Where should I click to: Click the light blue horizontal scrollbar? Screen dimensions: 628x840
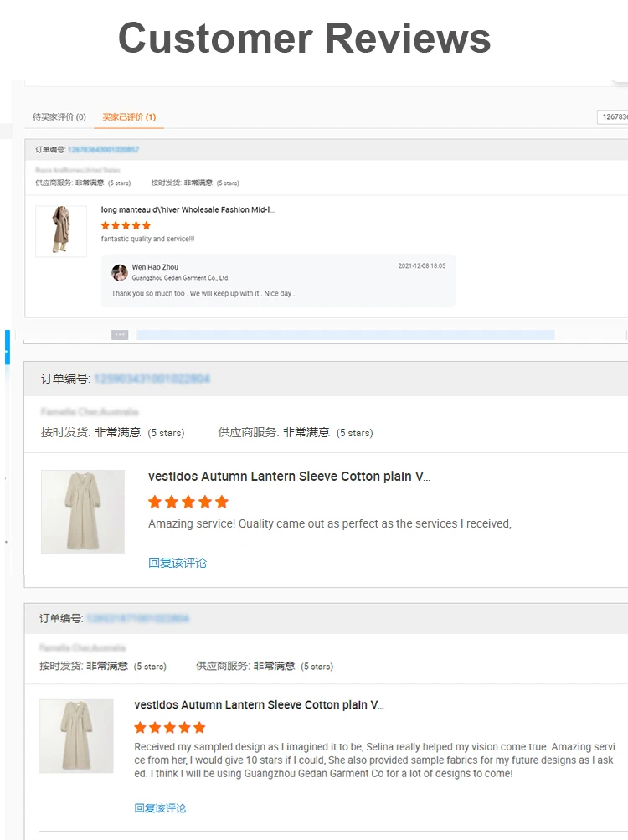(345, 335)
